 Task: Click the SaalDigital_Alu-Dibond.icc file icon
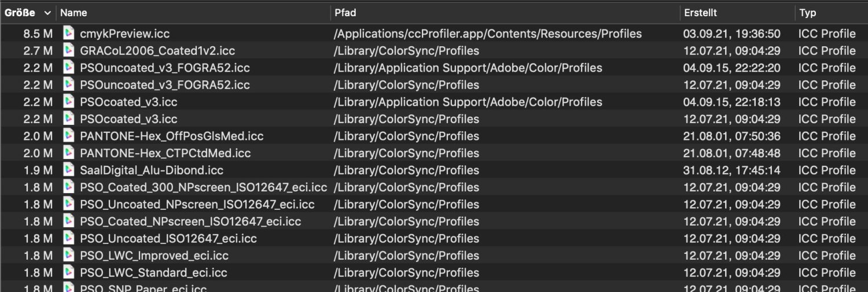(x=69, y=171)
